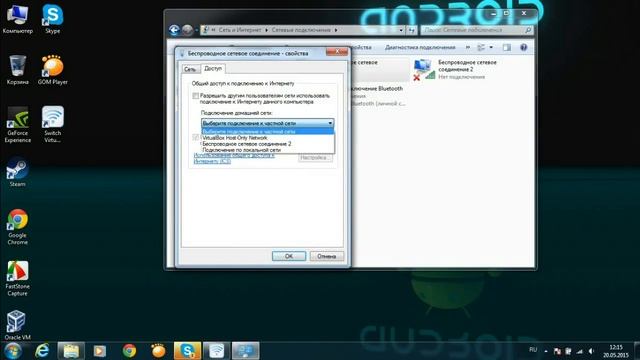Click the GOM Player taskbar icon

pyautogui.click(x=158, y=351)
